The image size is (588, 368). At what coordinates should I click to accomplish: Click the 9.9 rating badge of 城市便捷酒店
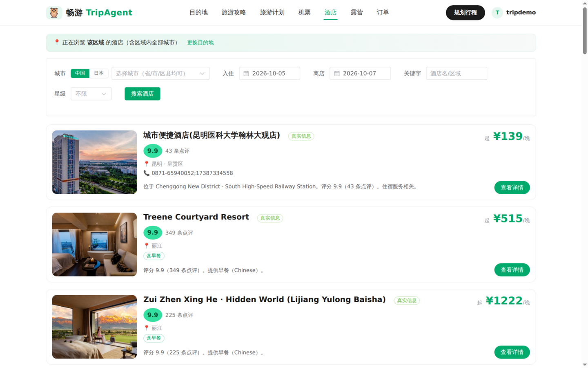tap(153, 151)
